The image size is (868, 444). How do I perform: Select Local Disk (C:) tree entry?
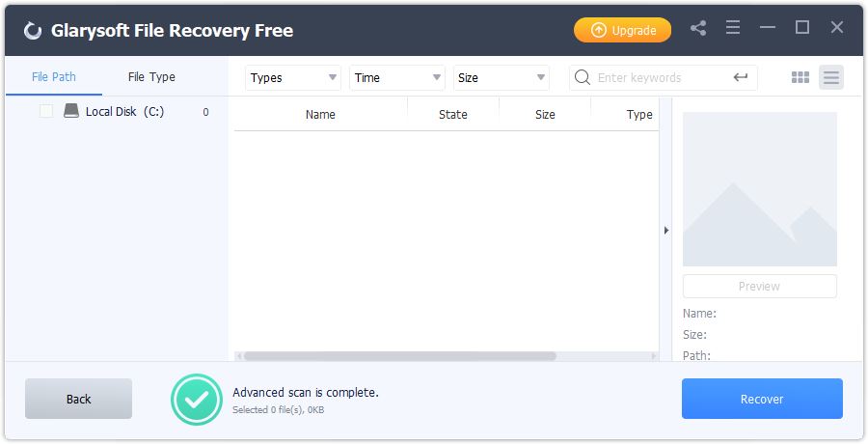[x=124, y=111]
